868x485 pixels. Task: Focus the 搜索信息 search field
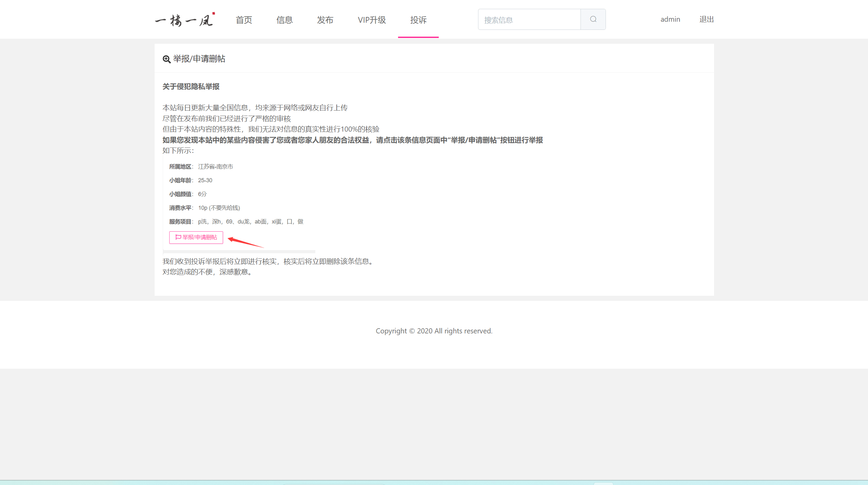[x=529, y=20]
